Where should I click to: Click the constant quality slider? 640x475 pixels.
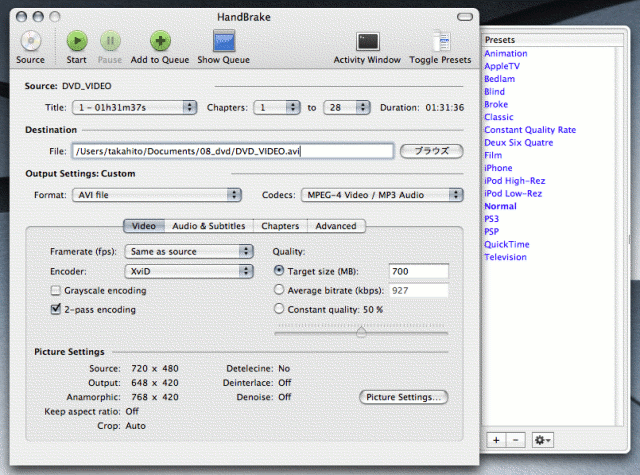tap(361, 332)
